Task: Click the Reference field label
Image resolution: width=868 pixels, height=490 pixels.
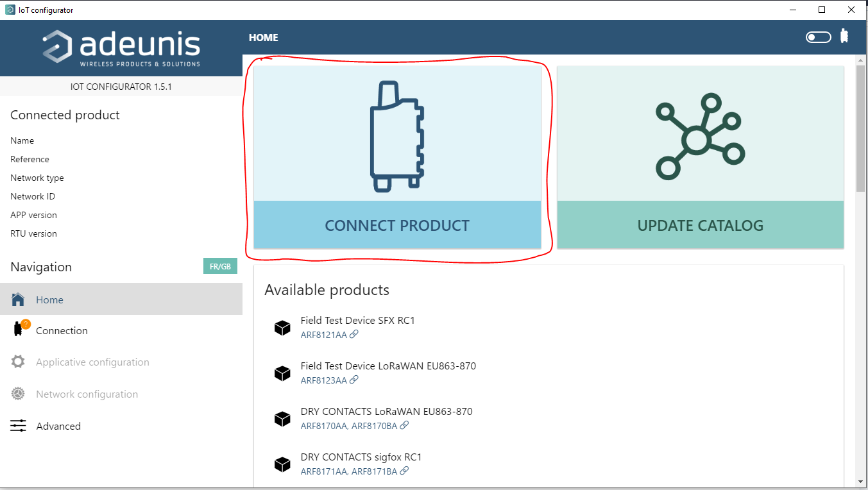Action: (30, 159)
